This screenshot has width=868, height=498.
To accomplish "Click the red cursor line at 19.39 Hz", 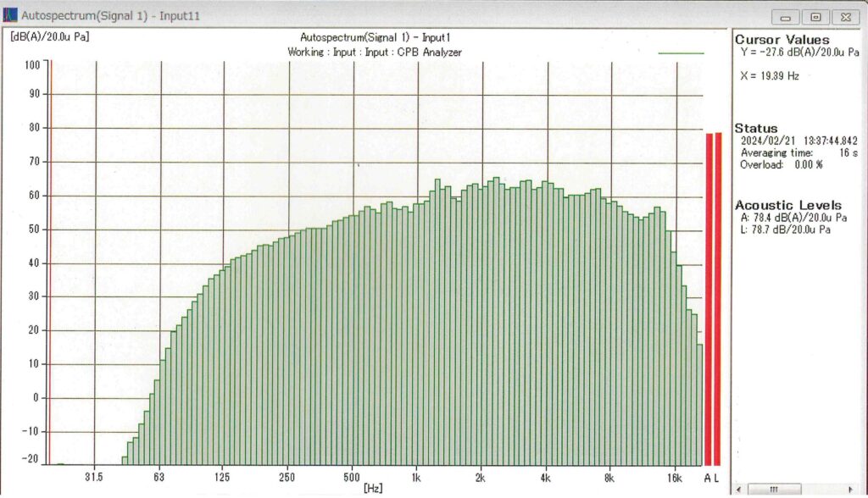I will (x=50, y=263).
